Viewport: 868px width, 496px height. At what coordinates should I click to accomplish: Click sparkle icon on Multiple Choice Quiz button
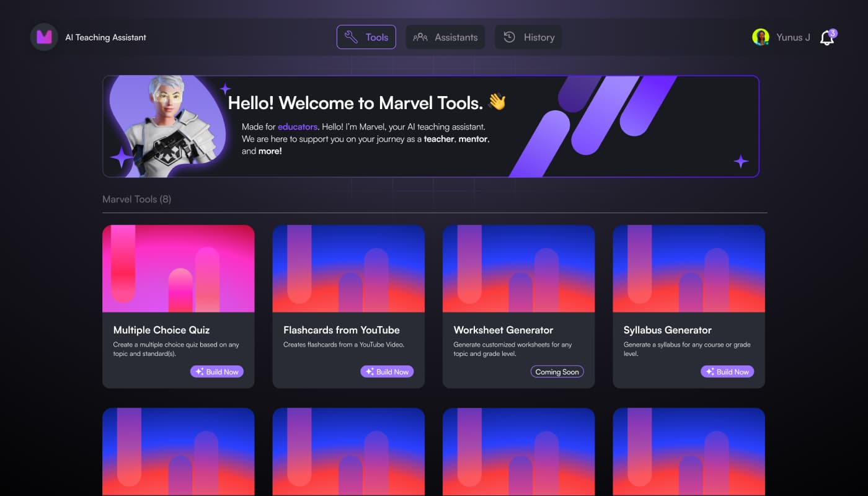point(199,372)
